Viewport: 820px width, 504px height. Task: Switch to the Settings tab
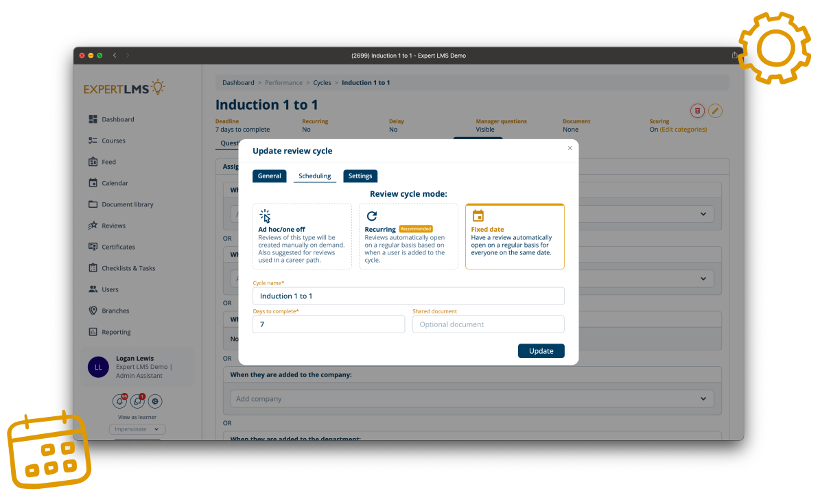360,176
